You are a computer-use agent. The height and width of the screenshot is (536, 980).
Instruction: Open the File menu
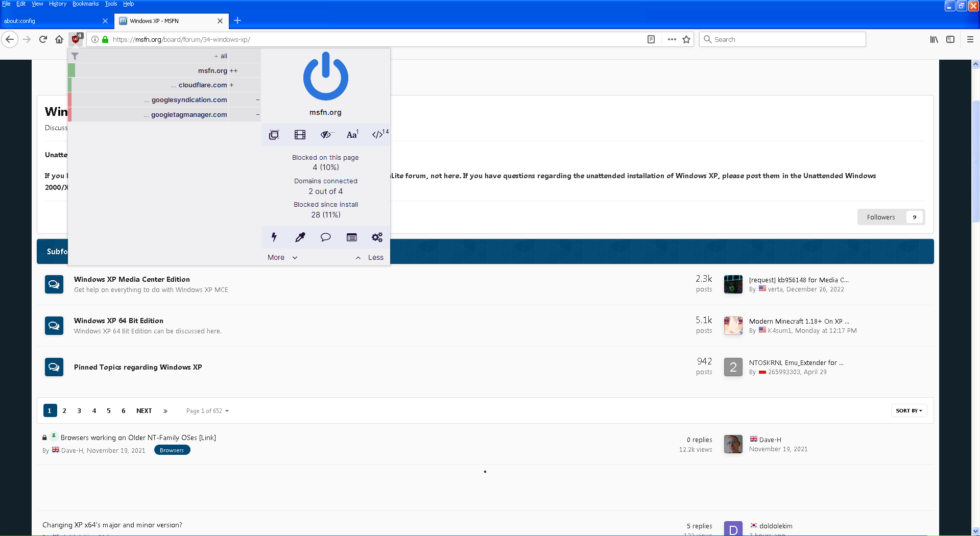[7, 4]
